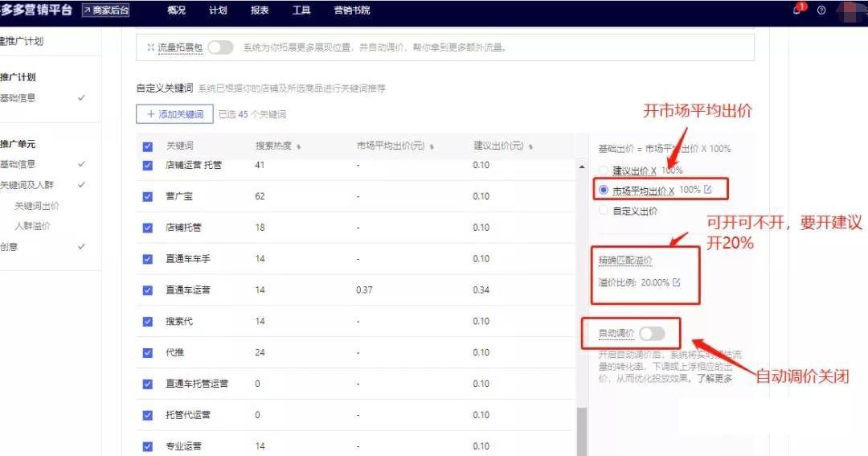Open the 营销书院 menu item
The height and width of the screenshot is (456, 868).
(352, 10)
